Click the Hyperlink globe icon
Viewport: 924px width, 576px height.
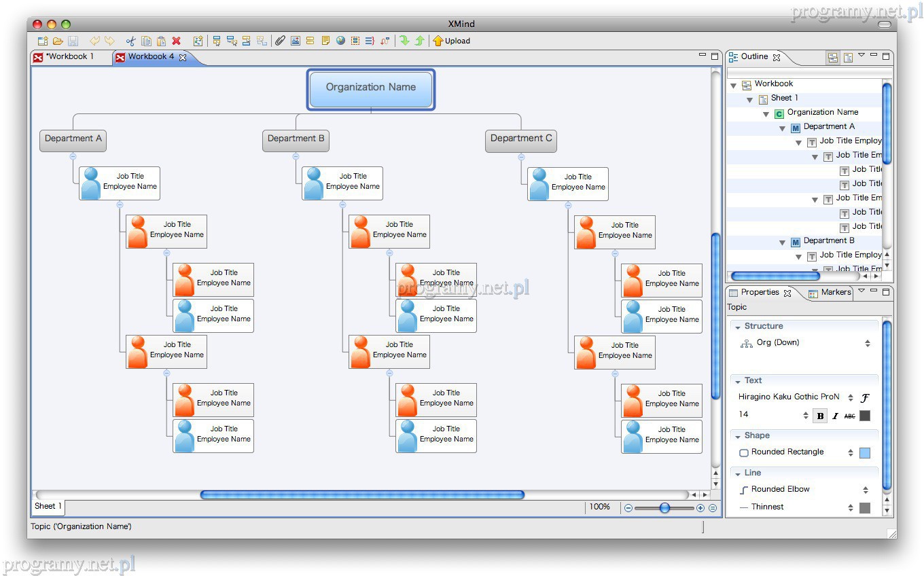click(x=340, y=41)
